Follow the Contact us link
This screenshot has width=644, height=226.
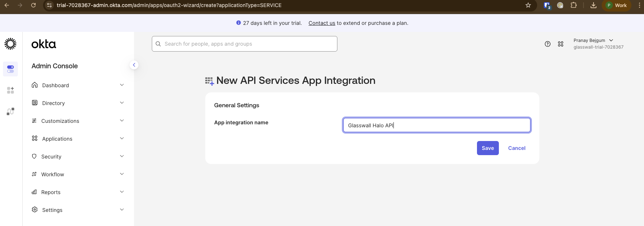322,23
